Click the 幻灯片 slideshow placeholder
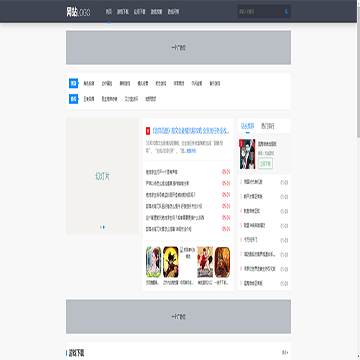Image resolution: width=360 pixels, height=360 pixels. pyautogui.click(x=102, y=176)
